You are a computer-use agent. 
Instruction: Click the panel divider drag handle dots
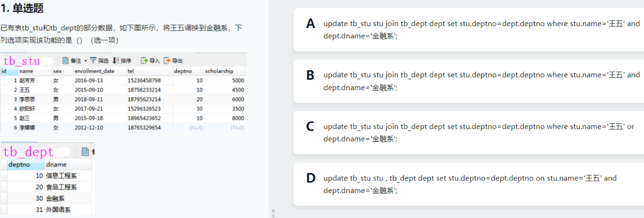[273, 213]
